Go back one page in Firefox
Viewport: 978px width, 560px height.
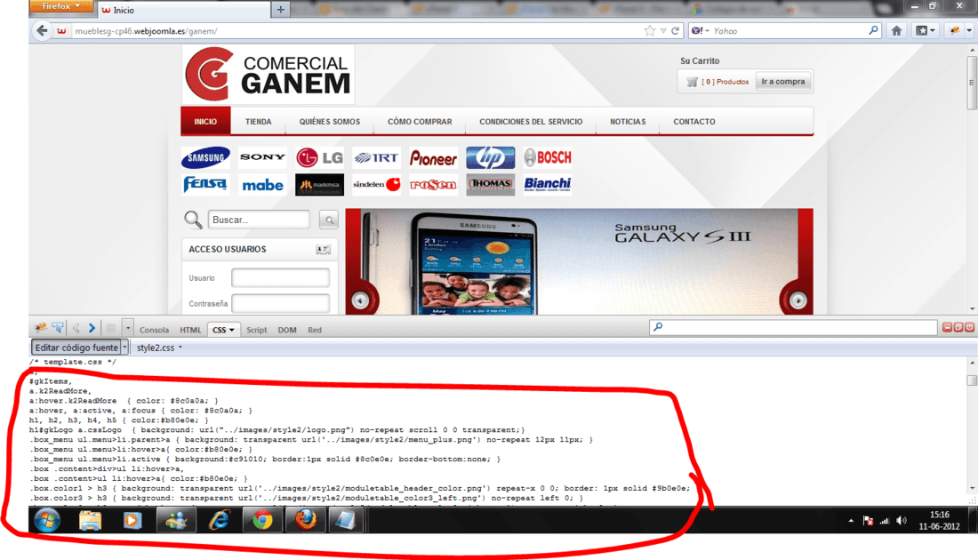(42, 30)
